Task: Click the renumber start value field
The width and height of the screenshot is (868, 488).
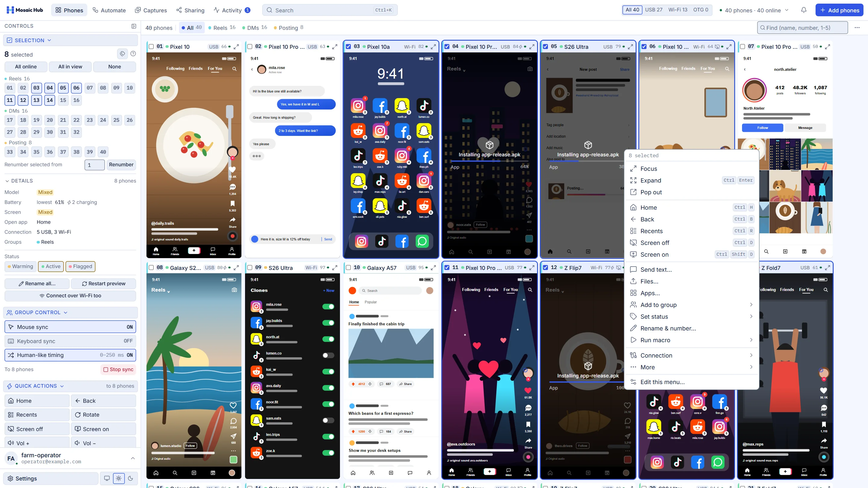Action: coord(94,165)
